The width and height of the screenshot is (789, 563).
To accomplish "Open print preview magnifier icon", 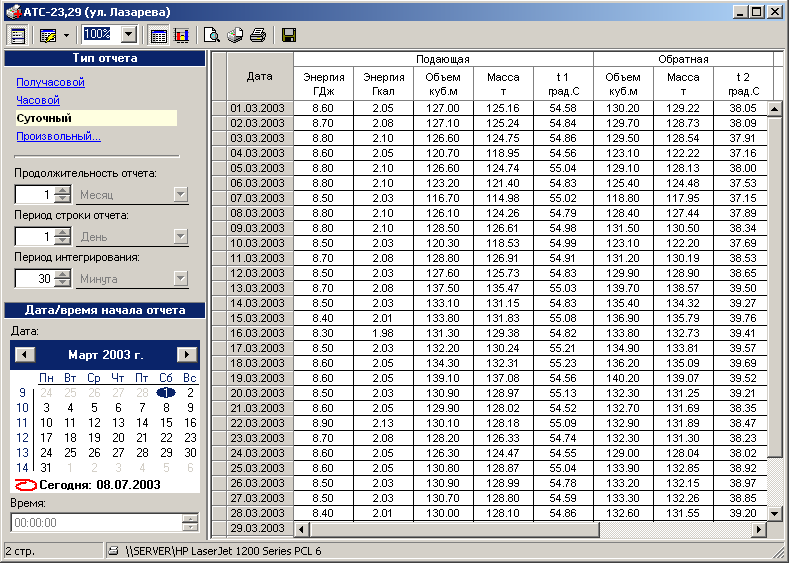I will (211, 35).
